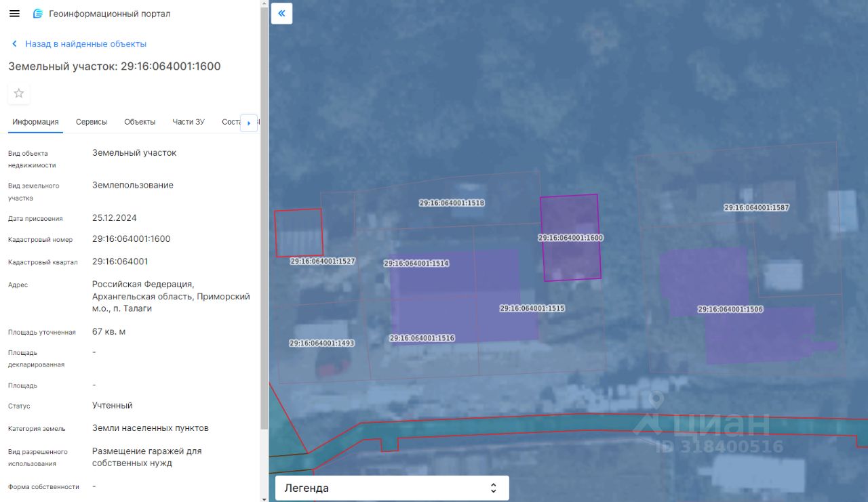The height and width of the screenshot is (502, 868).
Task: Click the Геоинформационный портал title text
Action: click(x=110, y=14)
